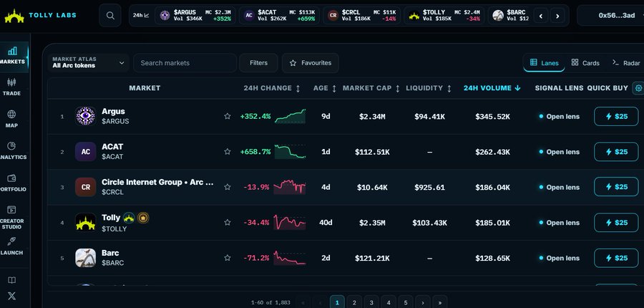Open the docs book icon in sidebar

point(12,281)
